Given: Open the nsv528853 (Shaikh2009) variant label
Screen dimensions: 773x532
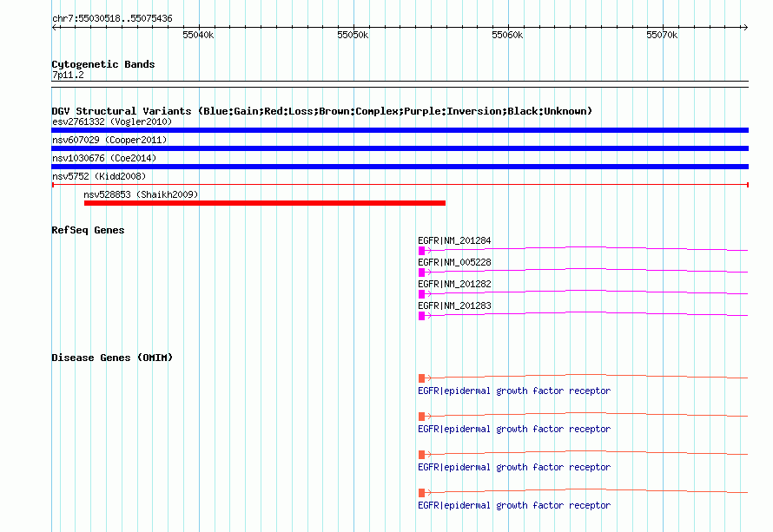Looking at the screenshot, I should click(x=141, y=194).
